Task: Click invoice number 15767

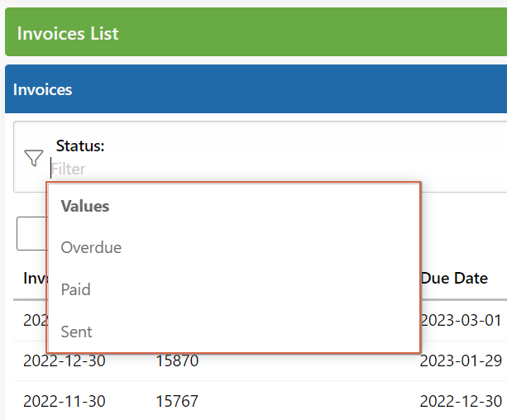Action: (177, 401)
